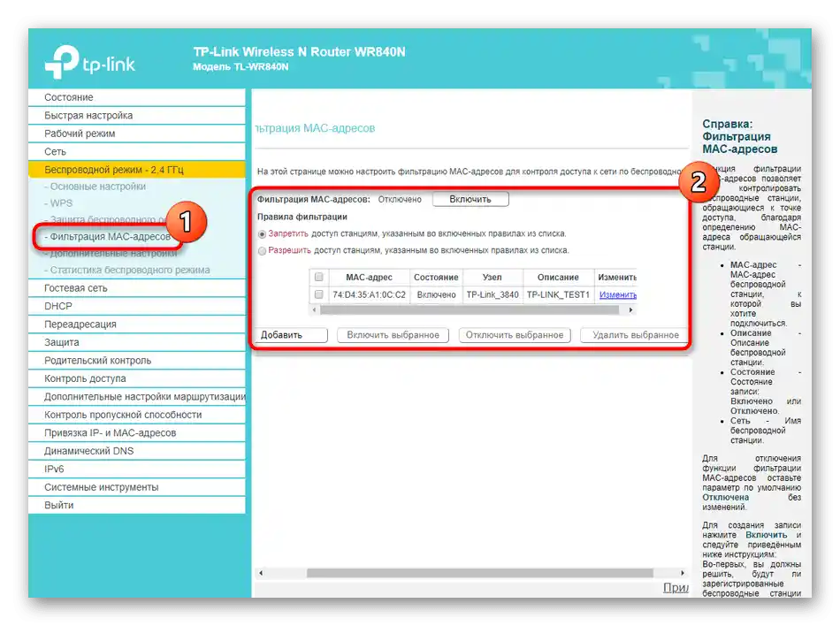Click the Состояние column header
The width and height of the screenshot is (840, 626).
point(436,278)
